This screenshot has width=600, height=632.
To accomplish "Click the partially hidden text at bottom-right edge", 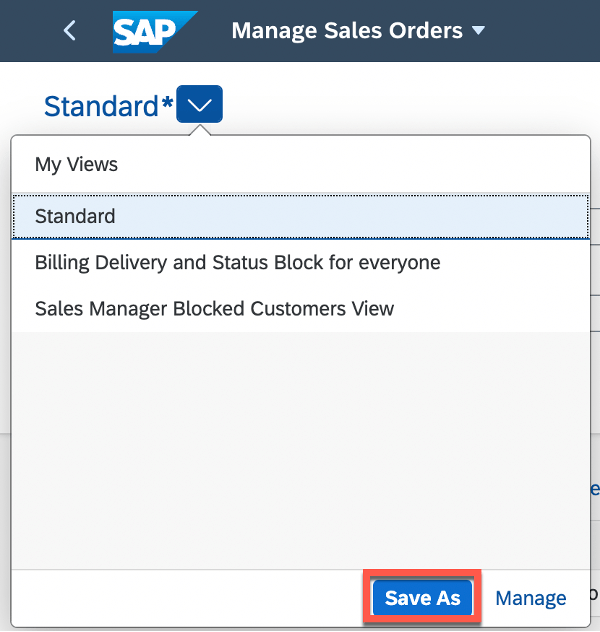I will click(595, 595).
